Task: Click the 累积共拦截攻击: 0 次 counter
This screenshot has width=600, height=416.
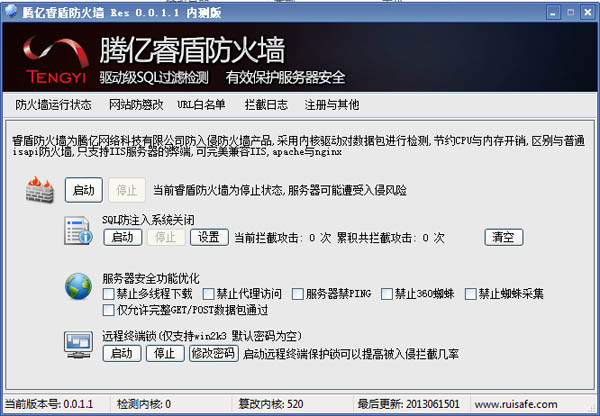Action: [x=390, y=238]
